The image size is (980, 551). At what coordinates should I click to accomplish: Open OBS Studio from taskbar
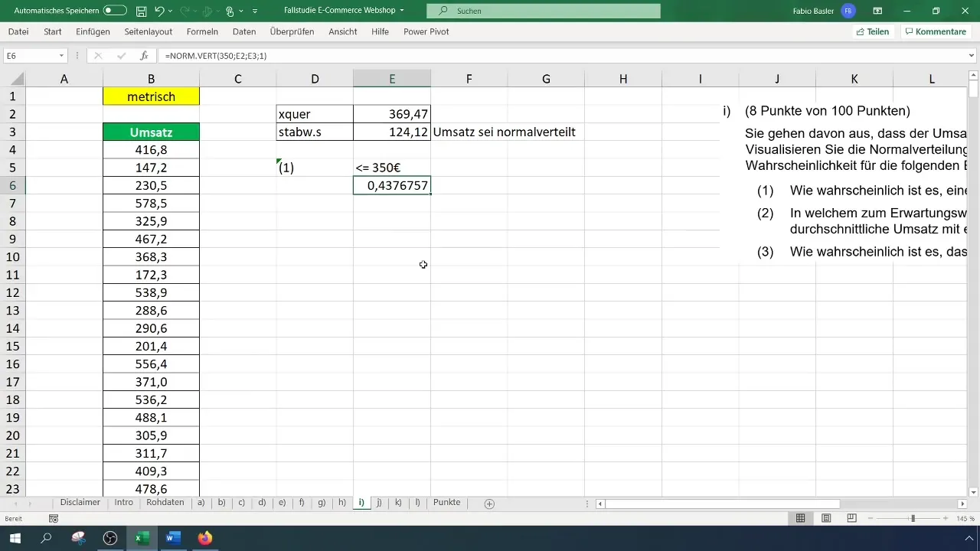[x=110, y=538]
